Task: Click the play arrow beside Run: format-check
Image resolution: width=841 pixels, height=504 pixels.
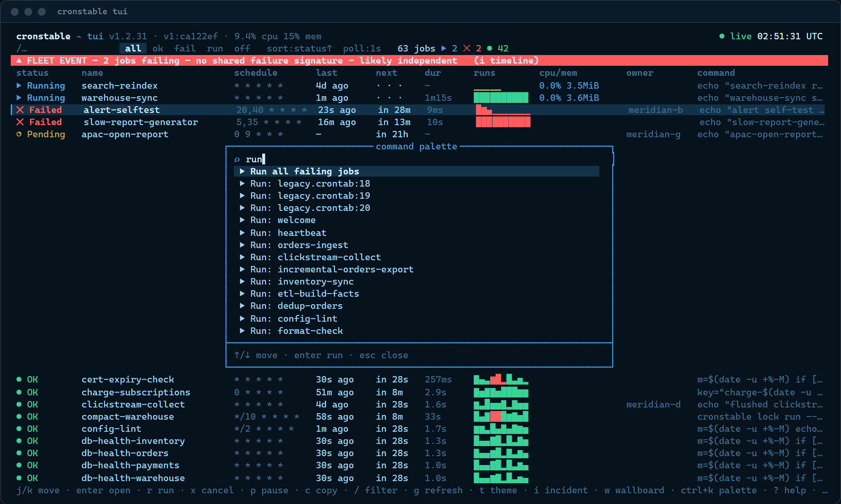Action: pos(242,331)
